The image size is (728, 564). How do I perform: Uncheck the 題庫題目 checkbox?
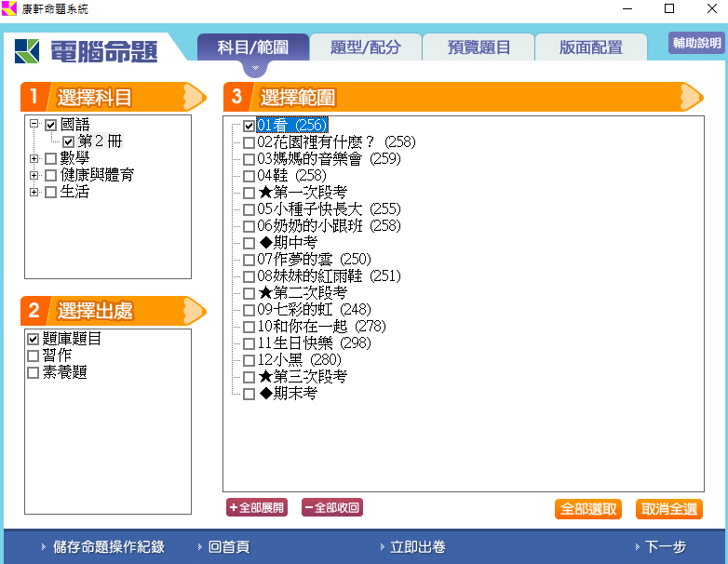coord(34,339)
